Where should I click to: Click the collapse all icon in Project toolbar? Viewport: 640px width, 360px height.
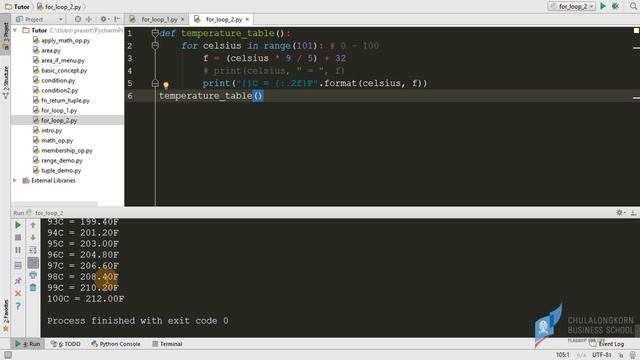coord(89,19)
